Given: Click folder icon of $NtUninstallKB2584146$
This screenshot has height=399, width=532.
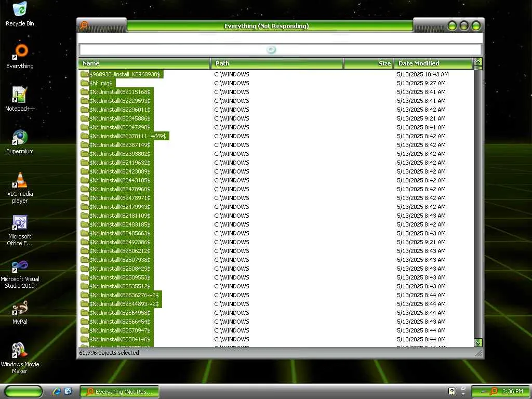Looking at the screenshot, I should [x=85, y=339].
